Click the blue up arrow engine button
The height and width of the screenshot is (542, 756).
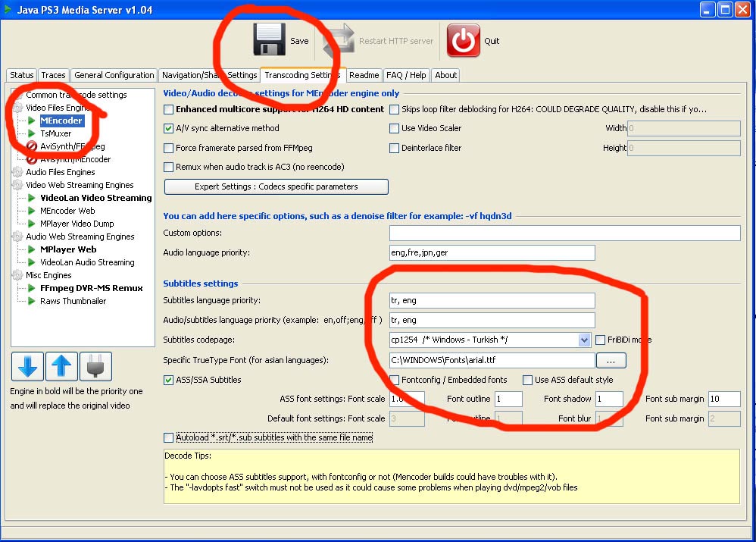coord(61,366)
